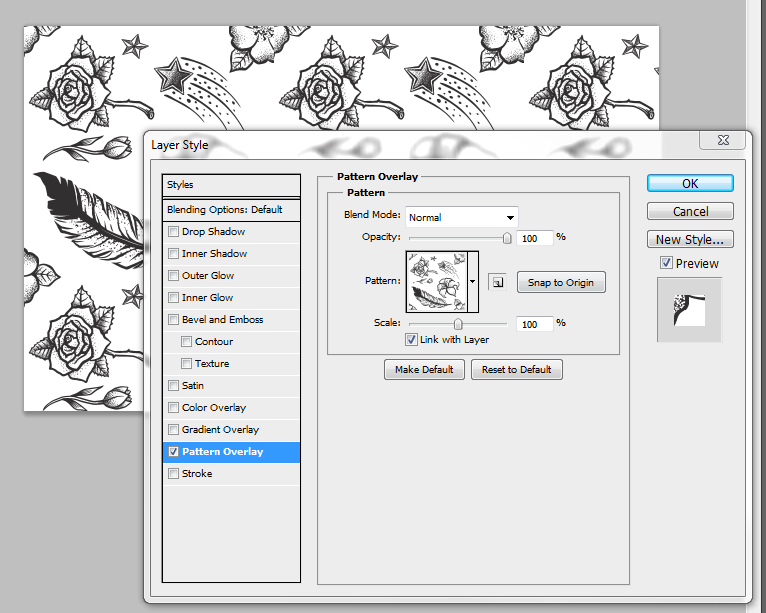Confirm with the OK button
The width and height of the screenshot is (766, 613).
click(690, 183)
